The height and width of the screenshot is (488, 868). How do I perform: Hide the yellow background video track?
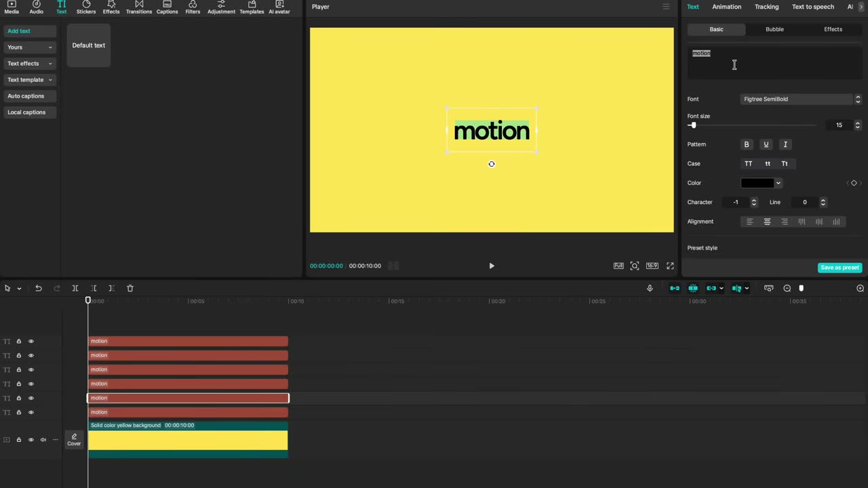(x=31, y=440)
